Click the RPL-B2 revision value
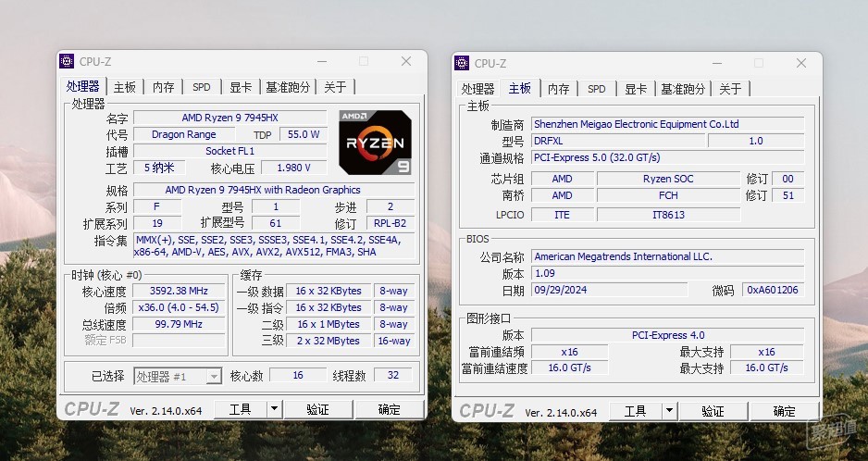 pyautogui.click(x=391, y=223)
